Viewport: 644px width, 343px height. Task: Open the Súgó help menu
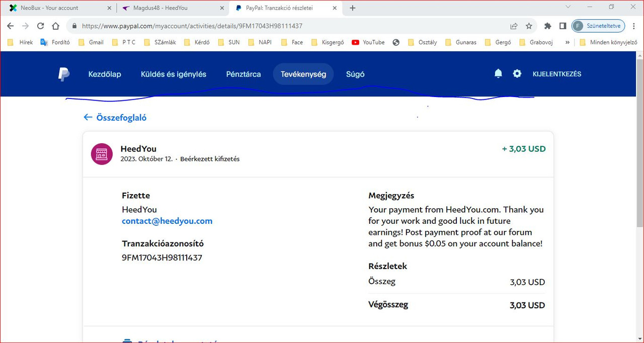tap(355, 74)
